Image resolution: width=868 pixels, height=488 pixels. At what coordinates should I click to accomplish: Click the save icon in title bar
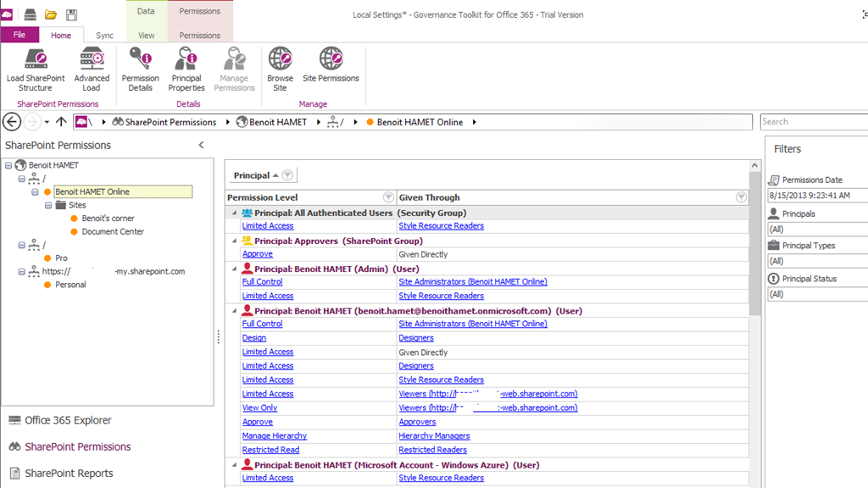point(72,14)
